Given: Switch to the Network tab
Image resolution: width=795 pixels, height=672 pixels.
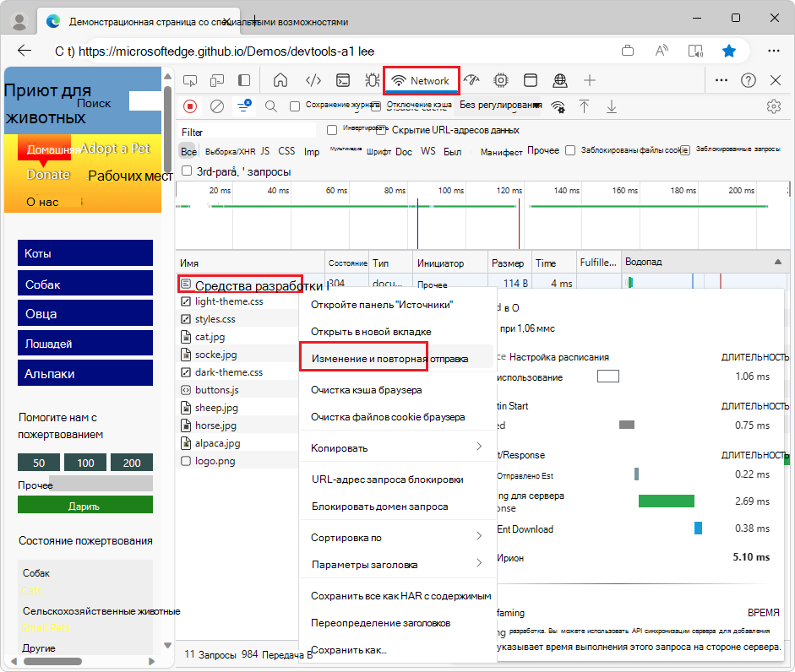Looking at the screenshot, I should (422, 80).
